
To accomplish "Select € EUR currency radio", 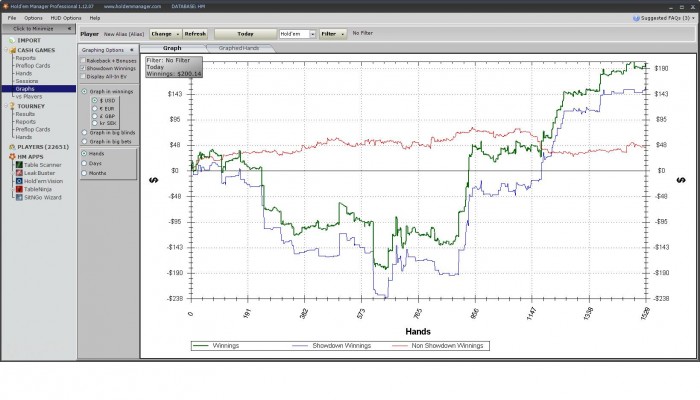I will pyautogui.click(x=95, y=108).
